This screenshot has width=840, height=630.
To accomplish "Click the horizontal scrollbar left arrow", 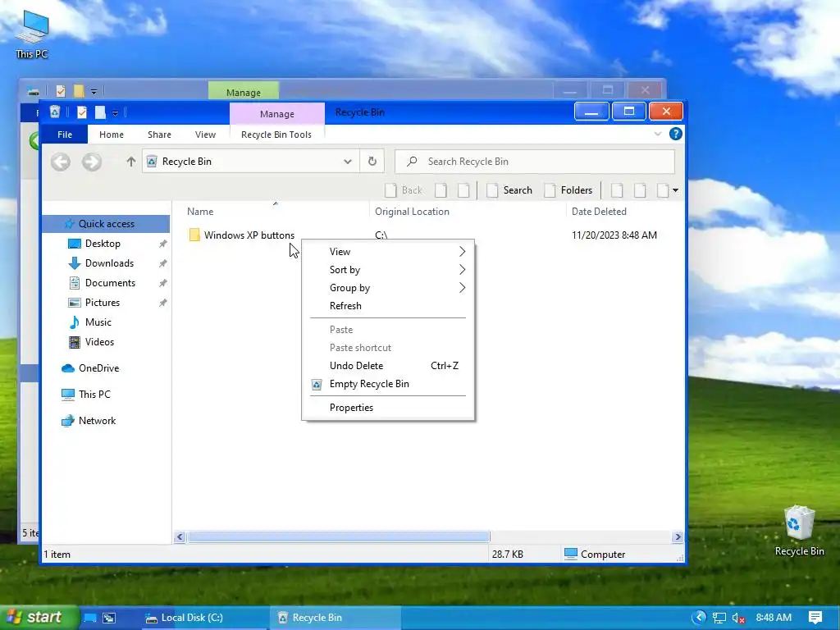I will (x=180, y=536).
